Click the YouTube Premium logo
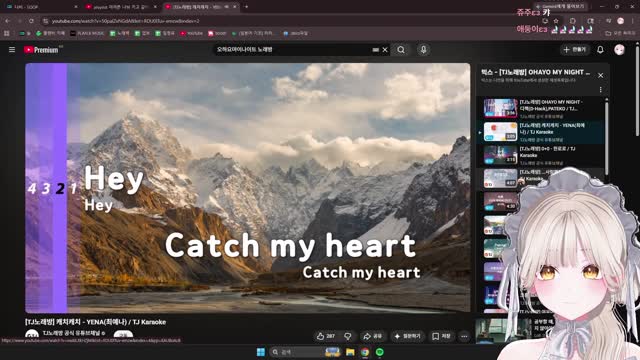Viewport: 640px width, 360px height. pos(41,50)
